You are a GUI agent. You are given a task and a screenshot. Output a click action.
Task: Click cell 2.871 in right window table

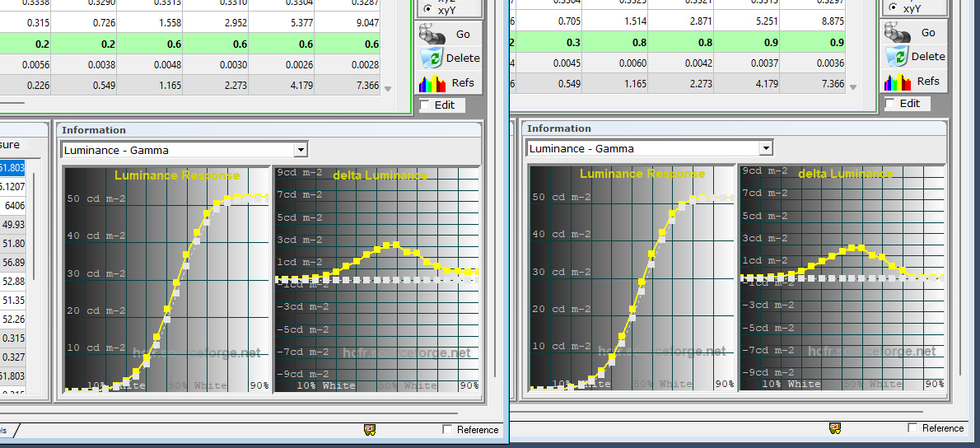(680, 21)
